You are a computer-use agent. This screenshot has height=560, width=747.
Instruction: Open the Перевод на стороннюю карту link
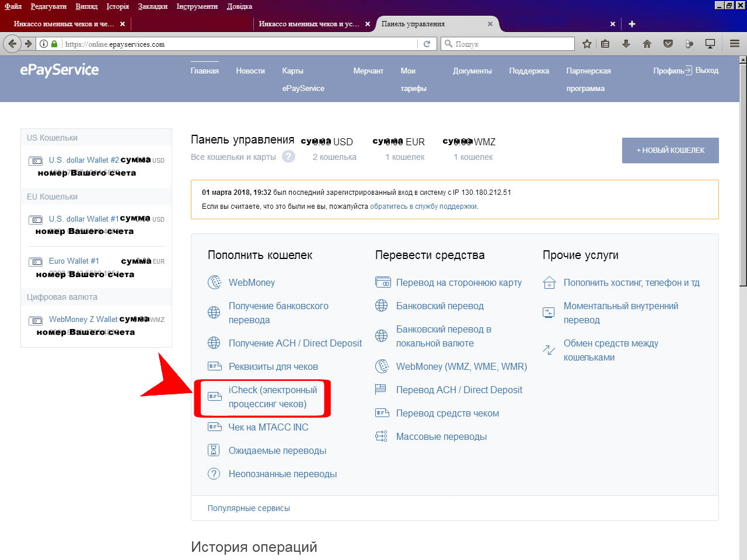click(x=459, y=282)
